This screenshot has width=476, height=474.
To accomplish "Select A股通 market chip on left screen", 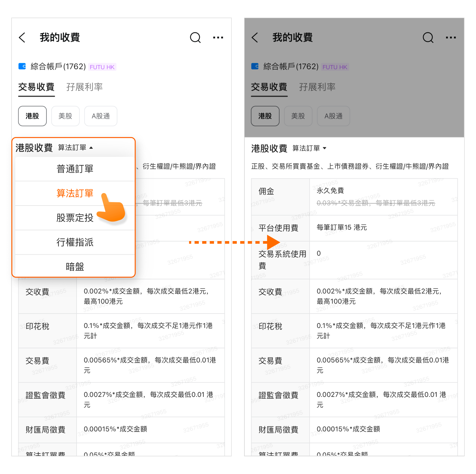I will coord(100,116).
